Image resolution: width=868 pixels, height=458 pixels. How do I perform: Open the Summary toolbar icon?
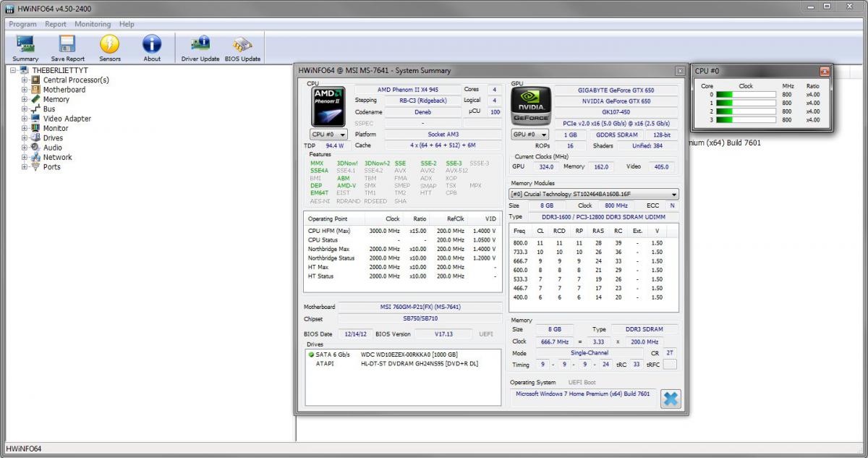(x=25, y=48)
